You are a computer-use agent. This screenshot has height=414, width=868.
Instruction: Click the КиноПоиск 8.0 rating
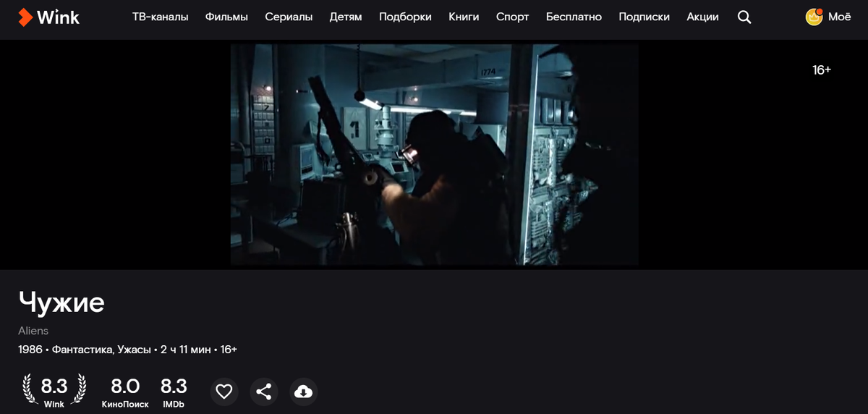pyautogui.click(x=125, y=392)
